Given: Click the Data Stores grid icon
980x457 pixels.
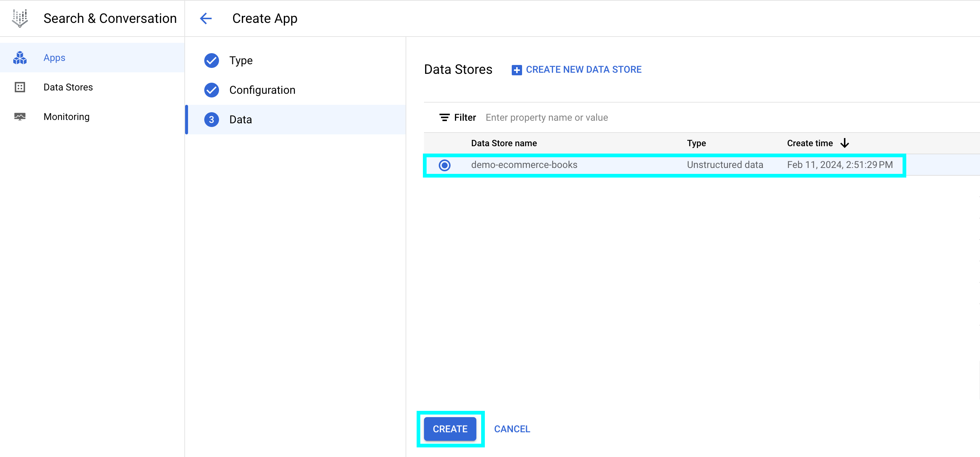Looking at the screenshot, I should [20, 87].
